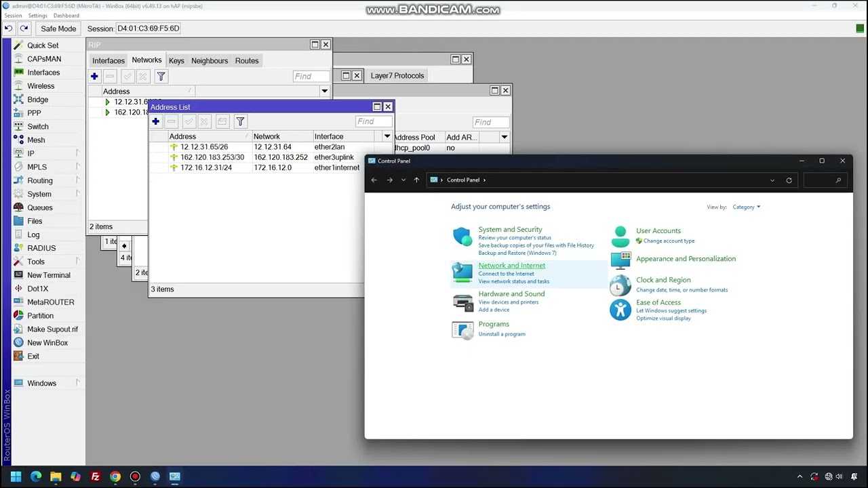Image resolution: width=868 pixels, height=488 pixels.
Task: Open the Windows Start button
Action: [x=16, y=476]
